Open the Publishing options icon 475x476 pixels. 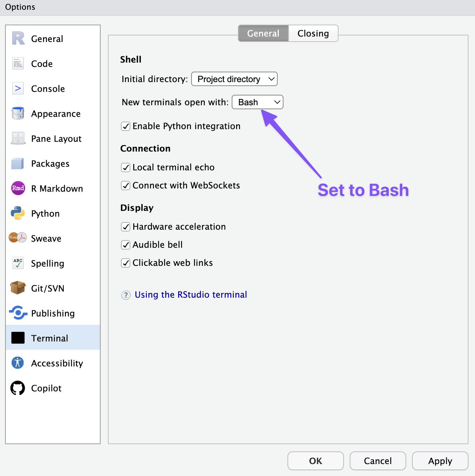pos(17,313)
